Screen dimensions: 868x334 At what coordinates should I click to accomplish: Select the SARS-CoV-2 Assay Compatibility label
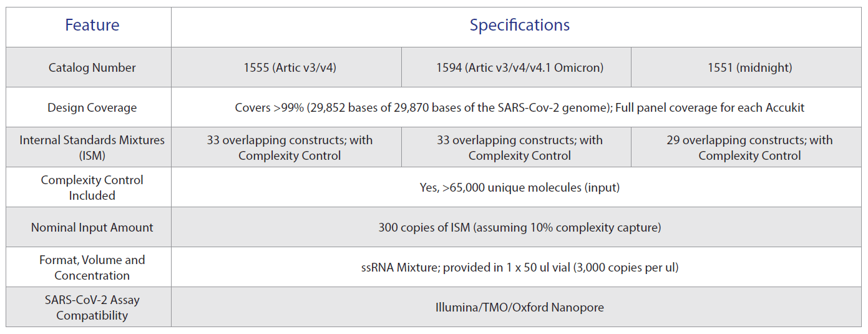(92, 307)
